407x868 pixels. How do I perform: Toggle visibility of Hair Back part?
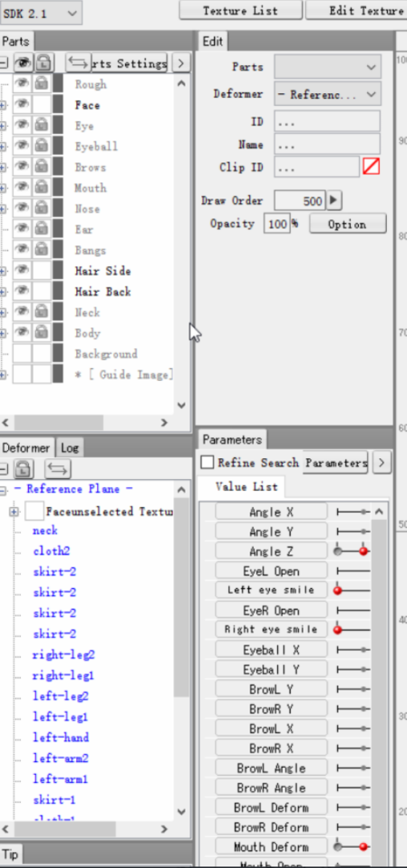(22, 291)
